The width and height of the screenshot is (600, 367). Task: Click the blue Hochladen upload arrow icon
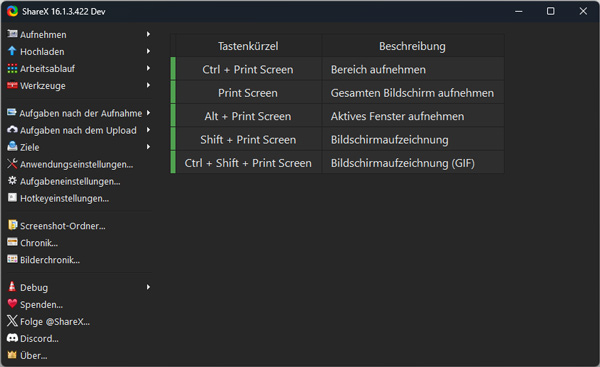(x=12, y=51)
